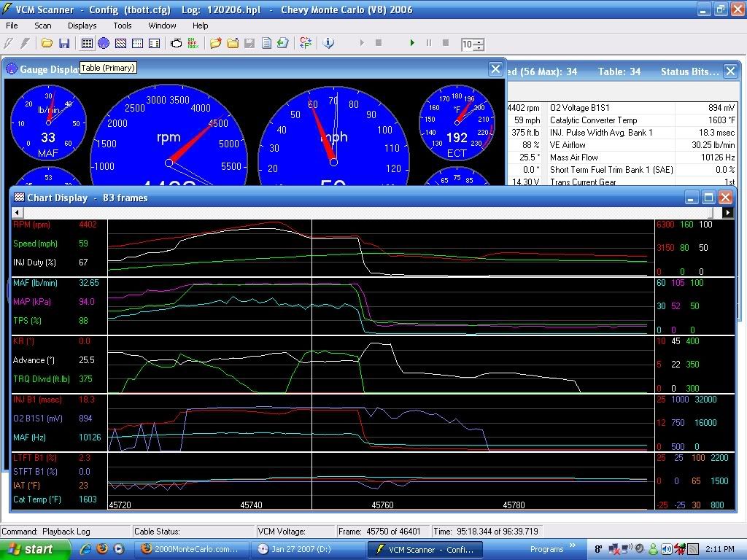Switch to the 2000MonteCarlo.com taskbar window
The image size is (747, 560).
[x=191, y=549]
